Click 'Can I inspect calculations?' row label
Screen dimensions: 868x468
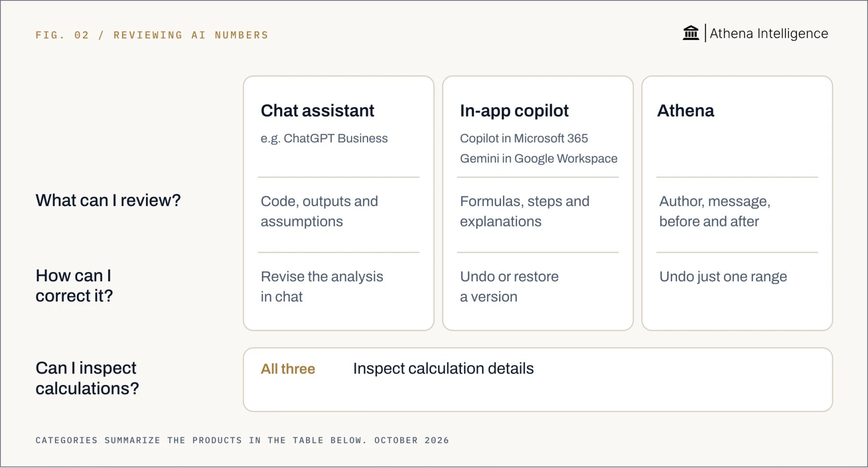click(x=87, y=378)
